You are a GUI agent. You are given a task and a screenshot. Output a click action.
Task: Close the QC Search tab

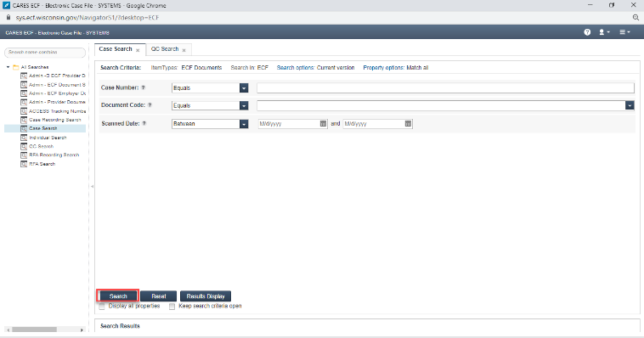point(184,50)
